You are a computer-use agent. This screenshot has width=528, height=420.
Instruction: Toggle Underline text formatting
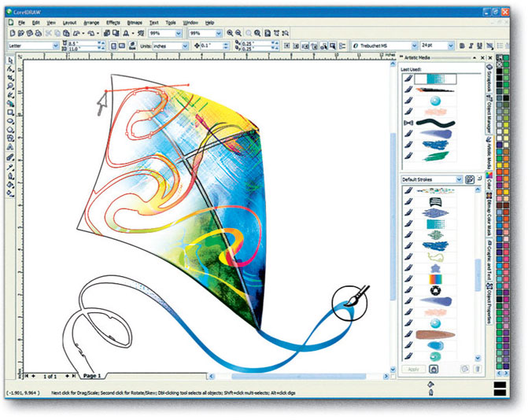480,46
